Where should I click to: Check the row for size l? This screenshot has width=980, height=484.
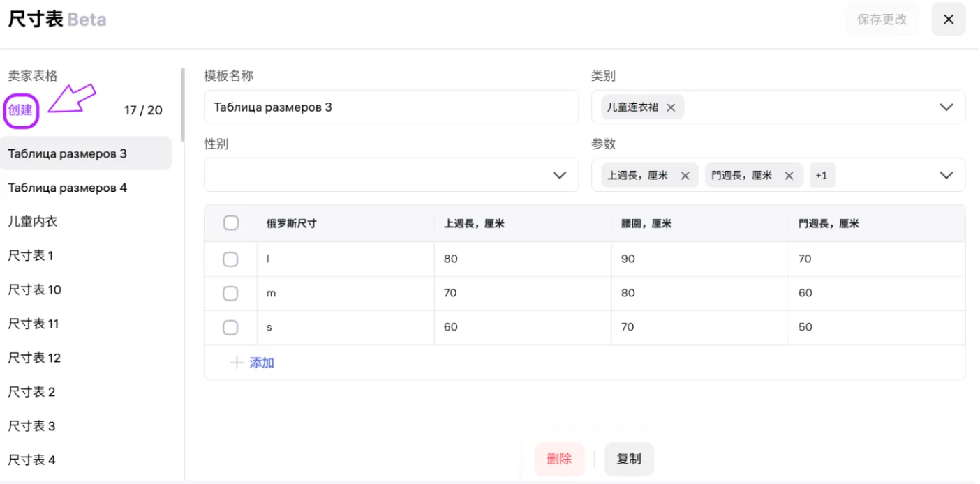[x=230, y=259]
